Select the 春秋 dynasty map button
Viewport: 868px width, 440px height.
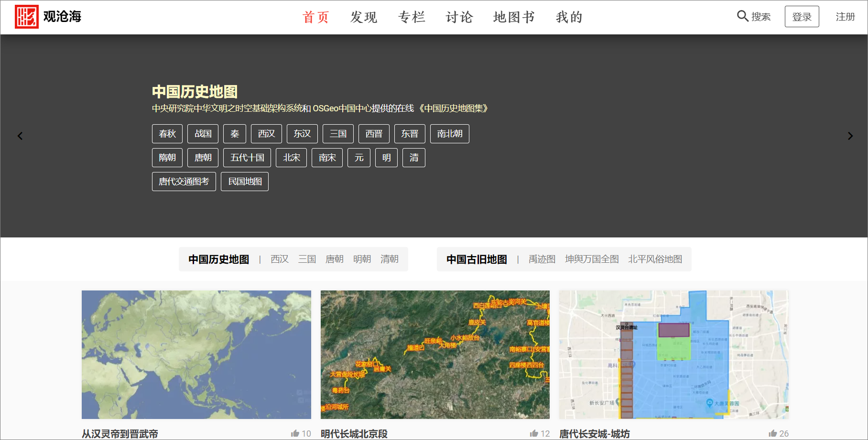(x=167, y=134)
